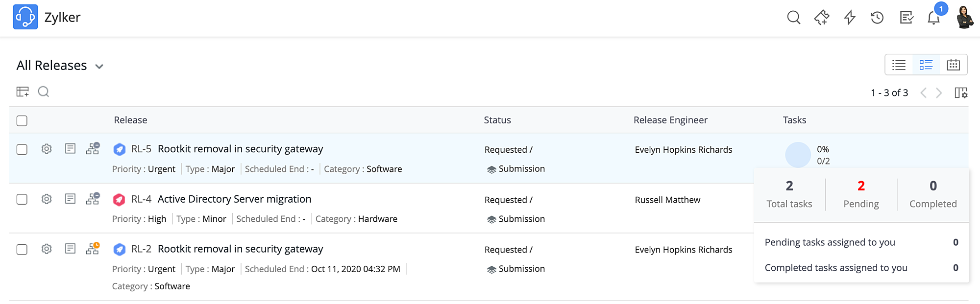Image resolution: width=980 pixels, height=304 pixels.
Task: Tick the checkbox for RL-5 release
Action: pyautogui.click(x=22, y=149)
